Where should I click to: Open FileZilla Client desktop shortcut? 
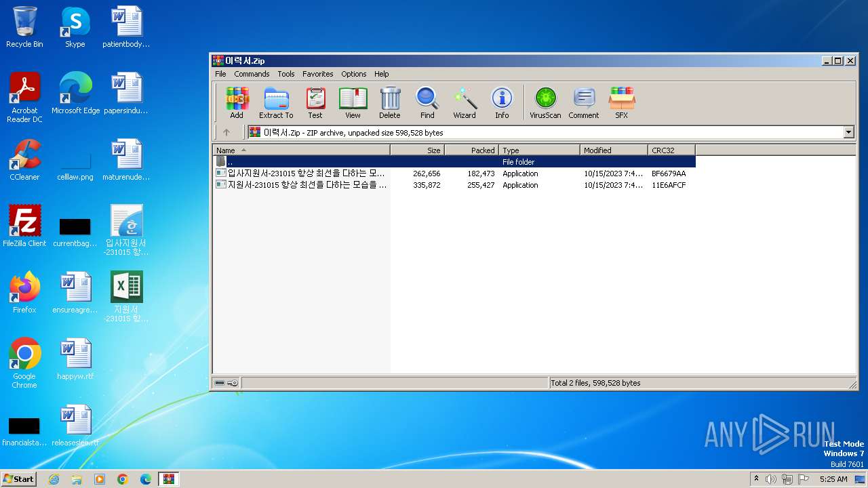coord(24,226)
